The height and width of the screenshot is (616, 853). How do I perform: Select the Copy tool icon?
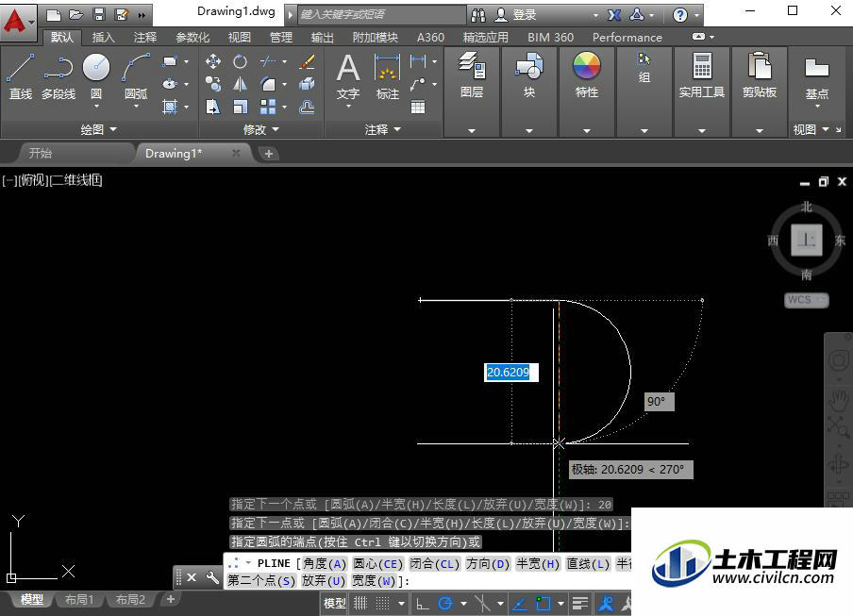coord(213,84)
